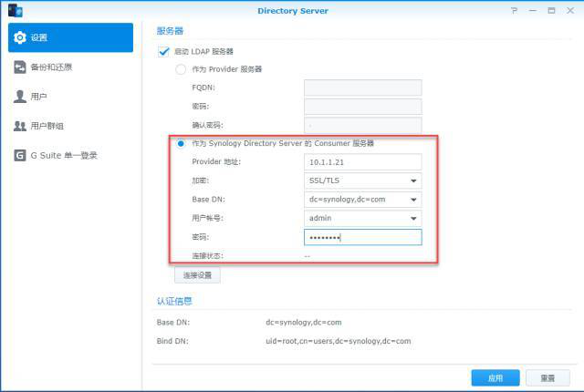584x392 pixels.
Task: Switch to the 用户群组 tab
Action: coord(70,126)
